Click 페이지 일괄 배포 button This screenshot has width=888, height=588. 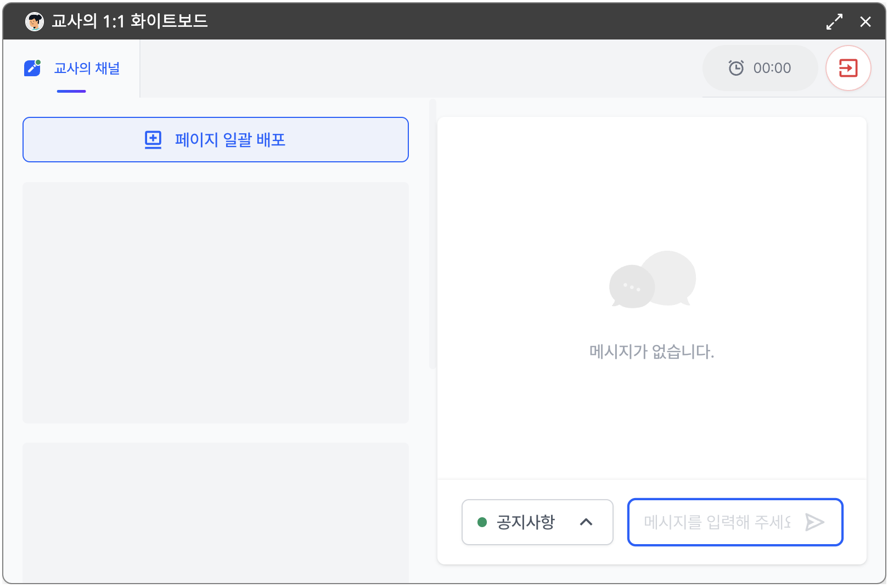point(216,139)
